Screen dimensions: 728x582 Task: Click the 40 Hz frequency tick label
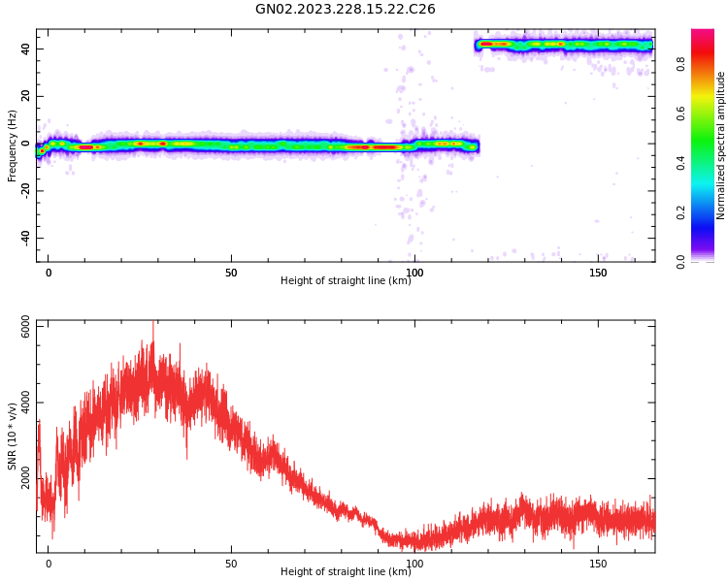tap(25, 48)
